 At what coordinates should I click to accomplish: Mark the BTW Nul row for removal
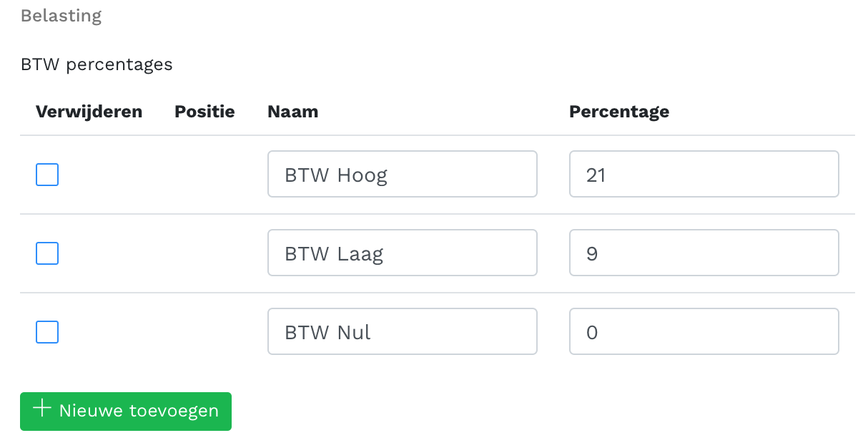click(x=47, y=332)
